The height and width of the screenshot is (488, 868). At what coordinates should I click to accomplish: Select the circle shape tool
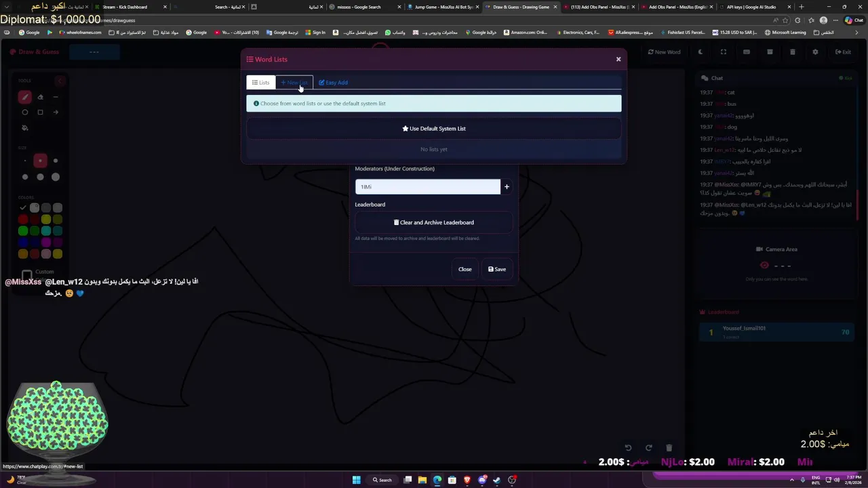click(x=25, y=113)
